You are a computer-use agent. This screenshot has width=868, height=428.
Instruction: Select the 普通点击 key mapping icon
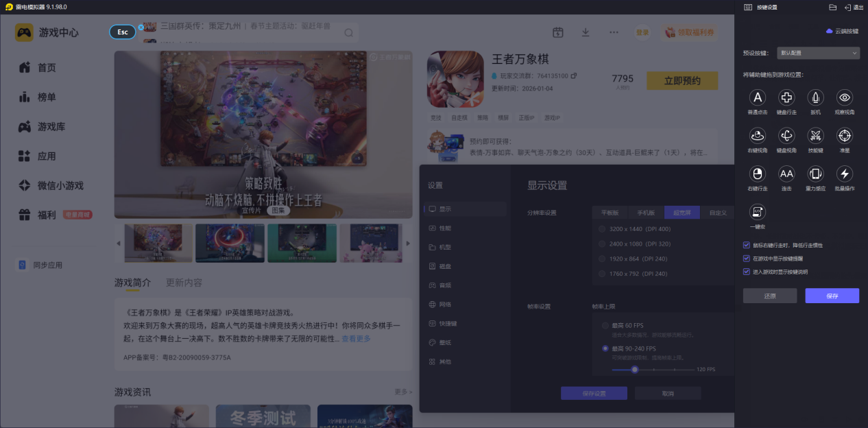point(758,97)
